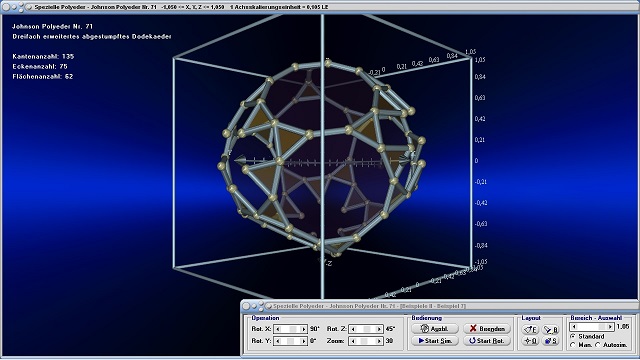Click the Eckenanzahl: 75 text
This screenshot has height=360, width=640.
click(x=40, y=66)
